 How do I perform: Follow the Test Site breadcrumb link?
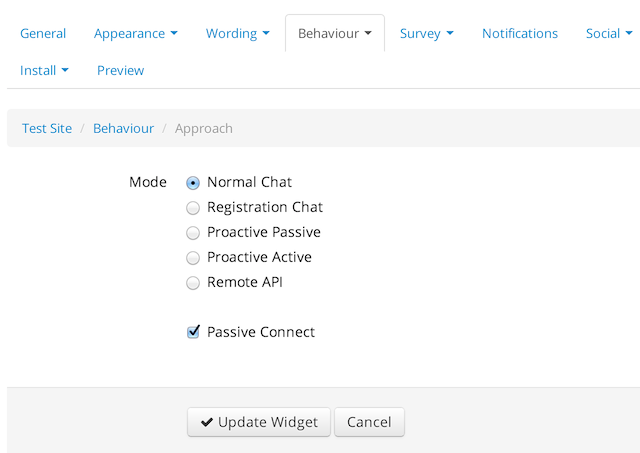pyautogui.click(x=47, y=129)
